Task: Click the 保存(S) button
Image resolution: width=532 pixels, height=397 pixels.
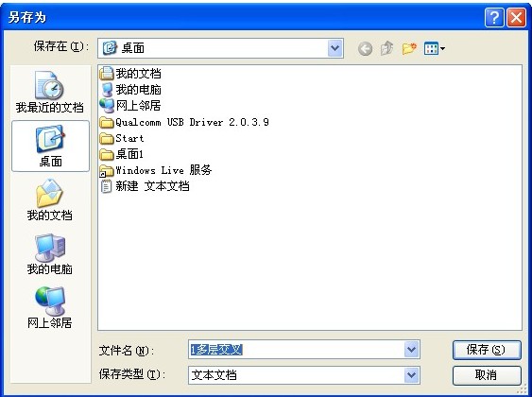Action: 487,350
